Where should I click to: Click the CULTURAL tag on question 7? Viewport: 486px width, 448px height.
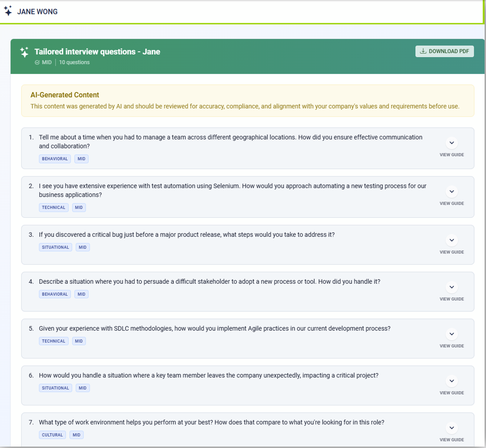click(52, 435)
